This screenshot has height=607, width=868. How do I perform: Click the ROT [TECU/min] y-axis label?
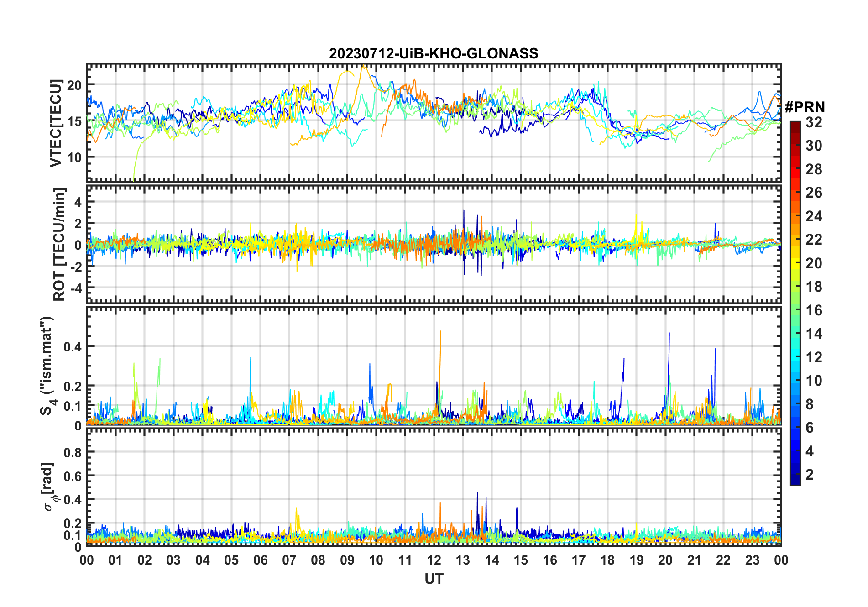click(x=59, y=244)
